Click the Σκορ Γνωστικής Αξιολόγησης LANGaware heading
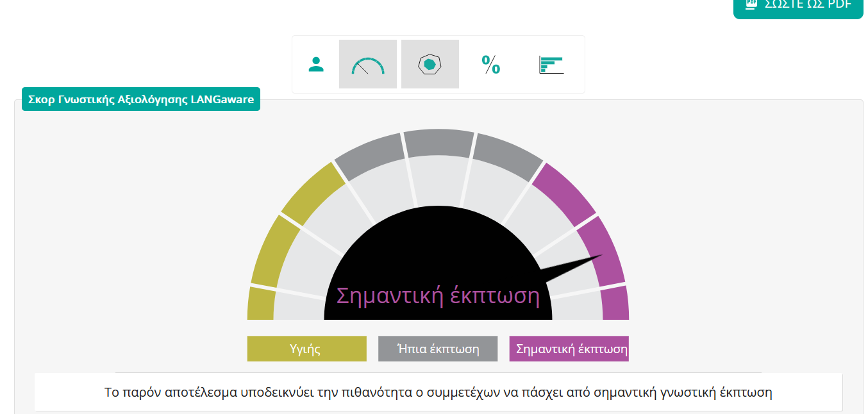The width and height of the screenshot is (868, 414). (141, 99)
